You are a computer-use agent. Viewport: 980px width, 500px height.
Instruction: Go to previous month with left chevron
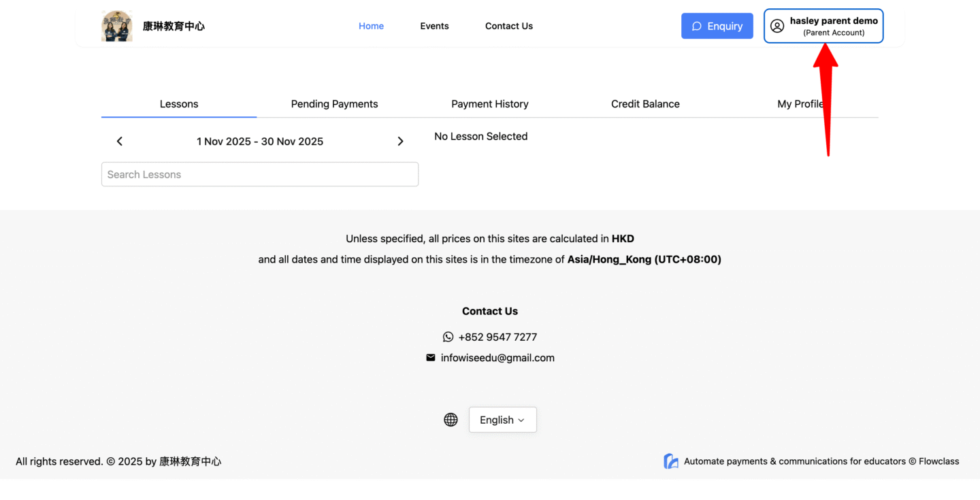click(120, 141)
